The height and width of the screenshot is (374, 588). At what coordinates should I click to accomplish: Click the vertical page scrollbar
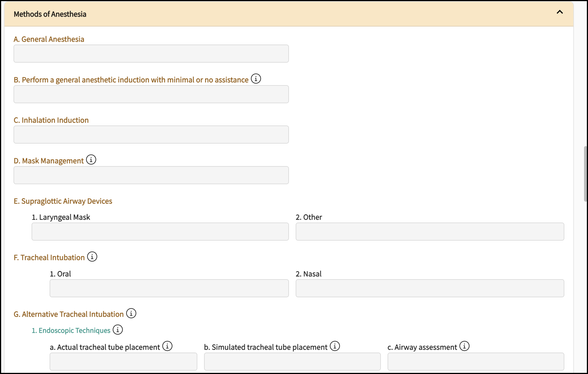pyautogui.click(x=585, y=174)
